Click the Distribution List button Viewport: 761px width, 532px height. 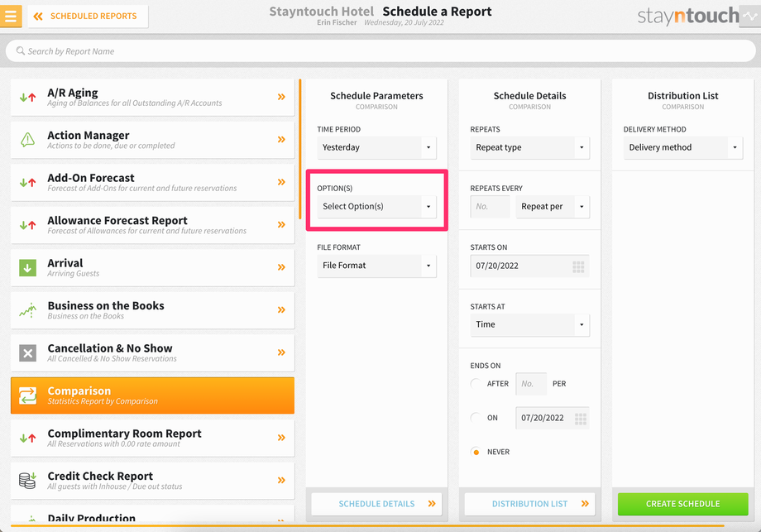coord(529,504)
